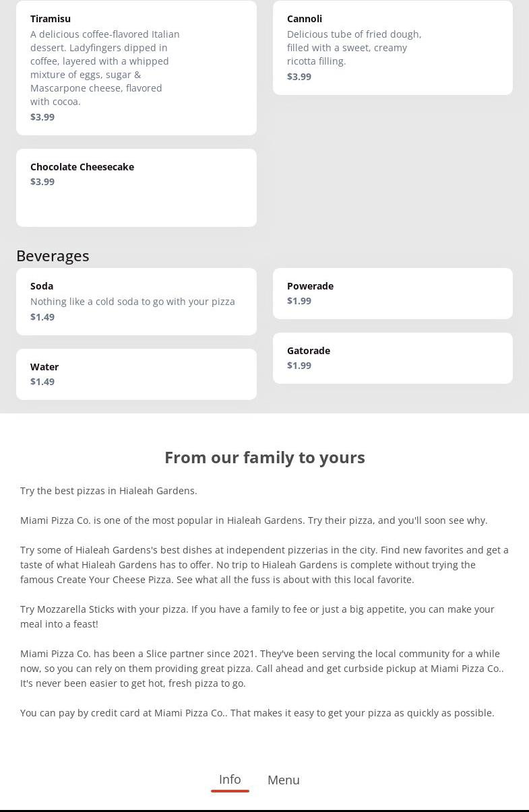Open the Water beverage item

136,374
